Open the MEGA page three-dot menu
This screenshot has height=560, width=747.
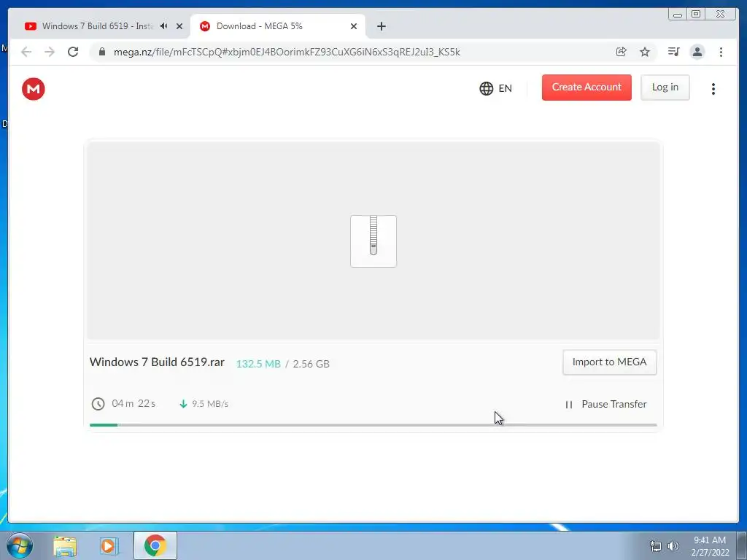coord(713,89)
